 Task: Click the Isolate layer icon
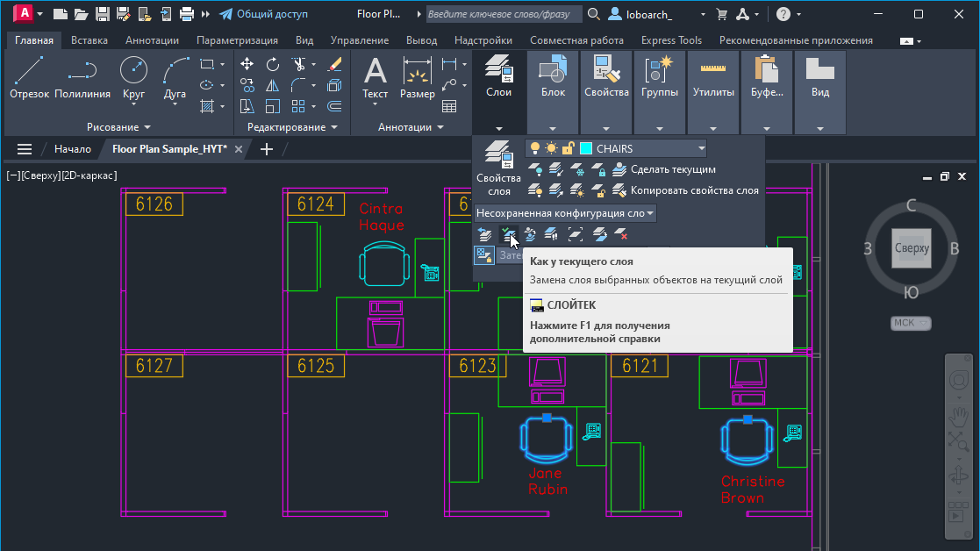tap(555, 169)
